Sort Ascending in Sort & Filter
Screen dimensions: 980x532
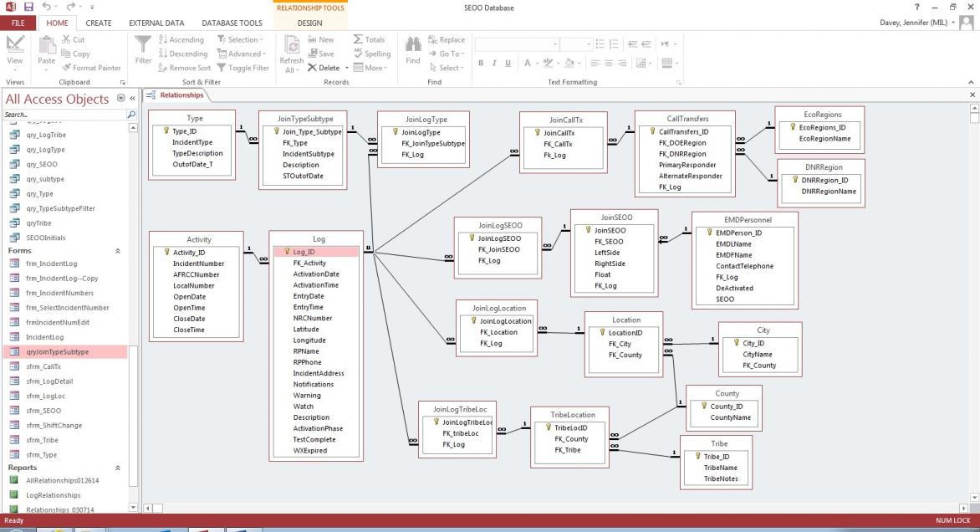[181, 39]
